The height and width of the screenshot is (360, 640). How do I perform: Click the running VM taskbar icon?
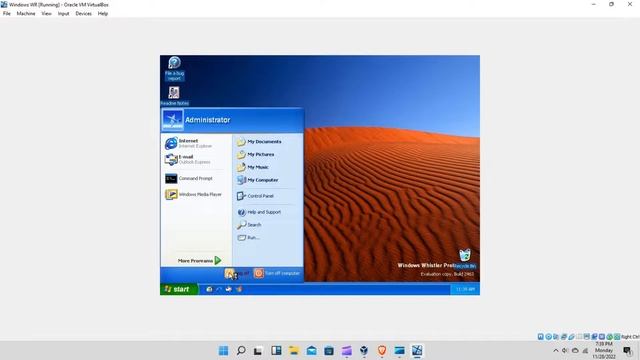(x=417, y=350)
